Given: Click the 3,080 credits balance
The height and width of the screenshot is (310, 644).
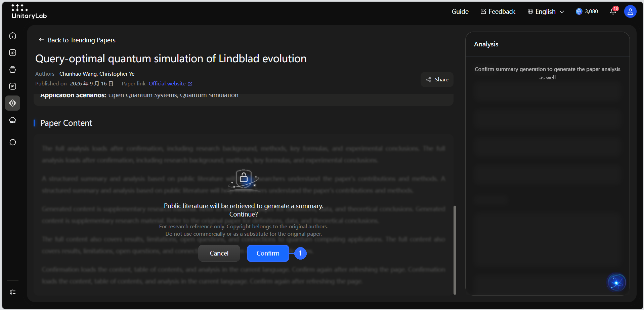Looking at the screenshot, I should 587,11.
